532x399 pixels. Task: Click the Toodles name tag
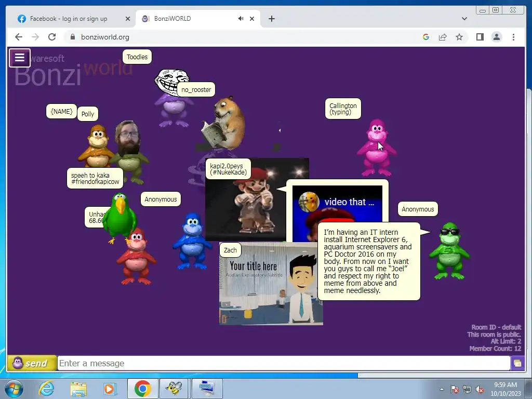137,57
